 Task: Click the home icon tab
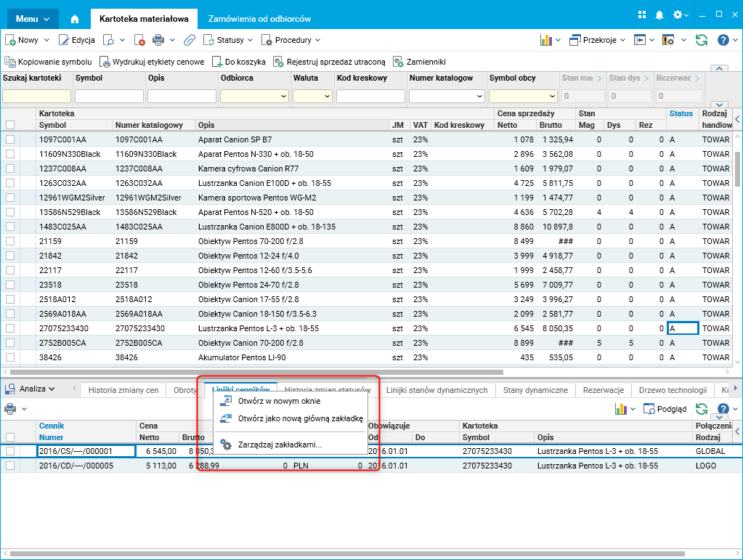click(x=74, y=19)
